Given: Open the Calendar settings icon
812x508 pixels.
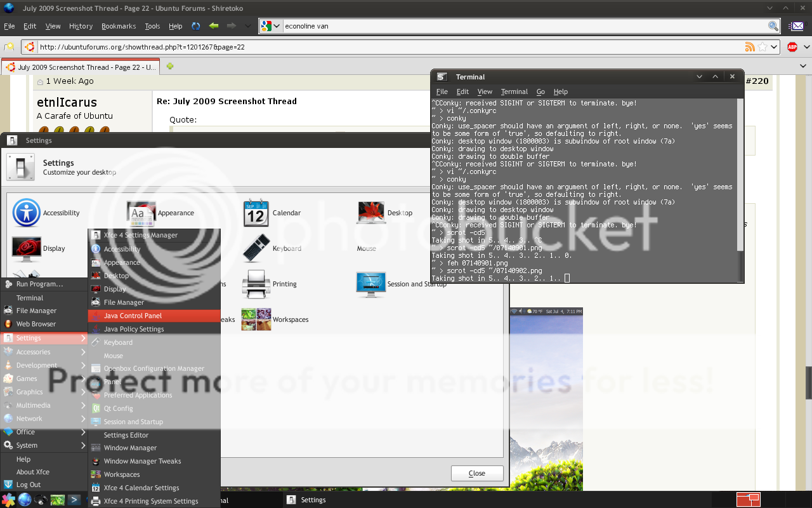Looking at the screenshot, I should click(256, 213).
